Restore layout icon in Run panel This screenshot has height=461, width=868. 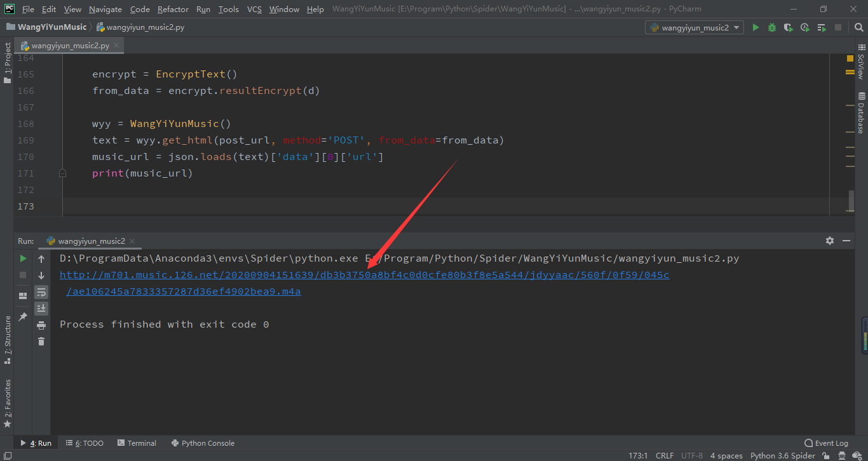tap(23, 296)
